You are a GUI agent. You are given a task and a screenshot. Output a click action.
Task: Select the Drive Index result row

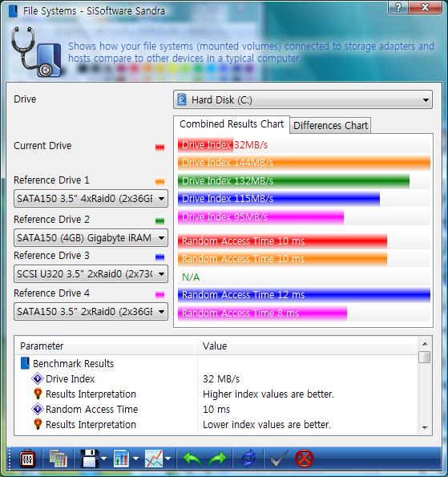click(216, 378)
